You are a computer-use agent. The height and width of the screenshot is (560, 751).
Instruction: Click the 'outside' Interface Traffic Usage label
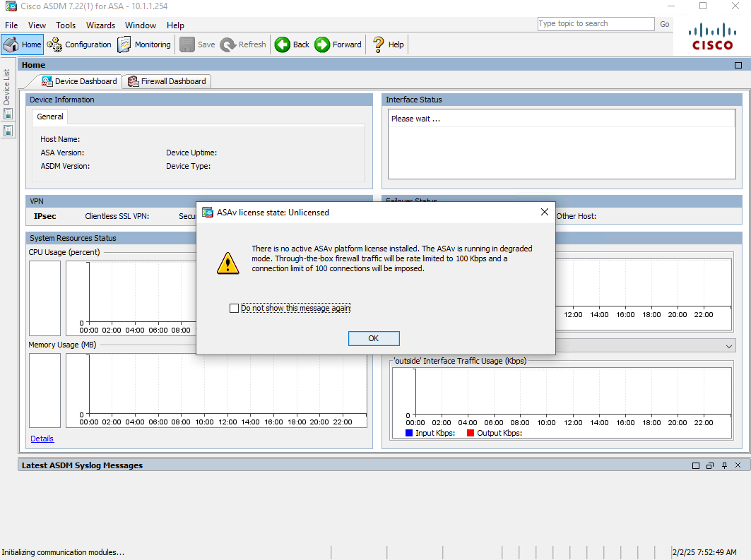tap(460, 361)
